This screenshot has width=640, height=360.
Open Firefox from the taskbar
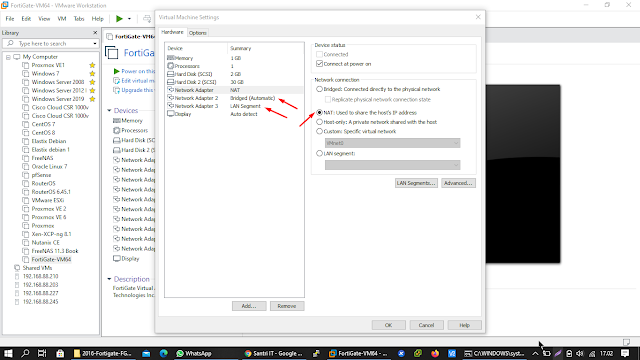[435, 353]
